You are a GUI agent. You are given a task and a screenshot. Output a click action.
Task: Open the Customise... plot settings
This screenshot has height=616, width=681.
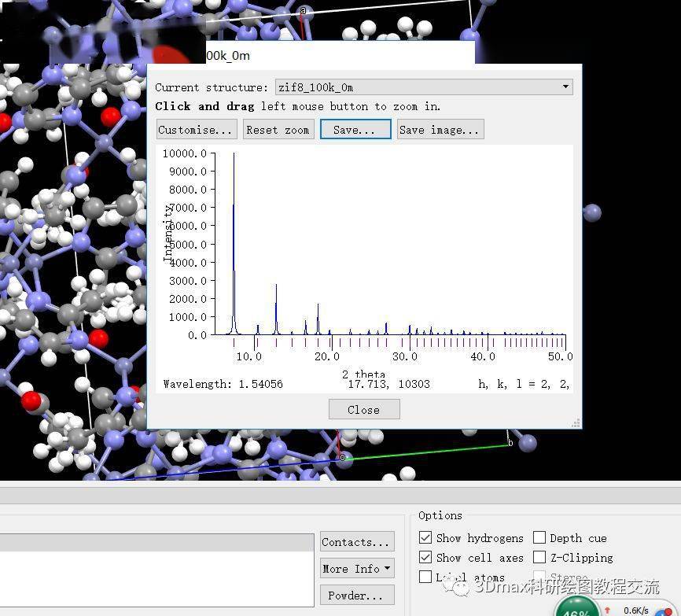pyautogui.click(x=196, y=130)
